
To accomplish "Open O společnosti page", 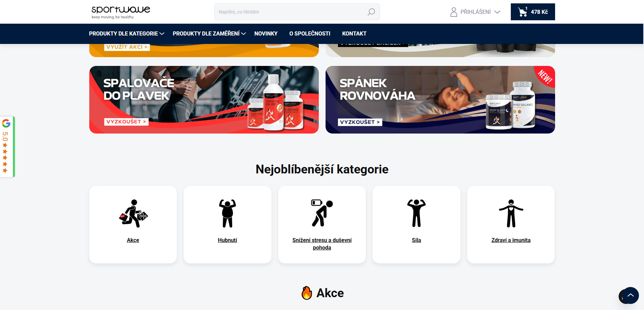I will click(x=310, y=33).
